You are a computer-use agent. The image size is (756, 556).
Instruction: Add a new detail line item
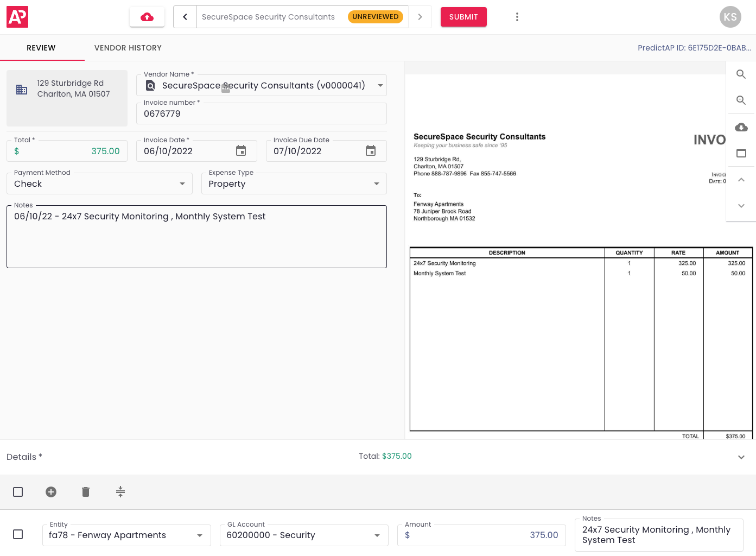click(51, 492)
